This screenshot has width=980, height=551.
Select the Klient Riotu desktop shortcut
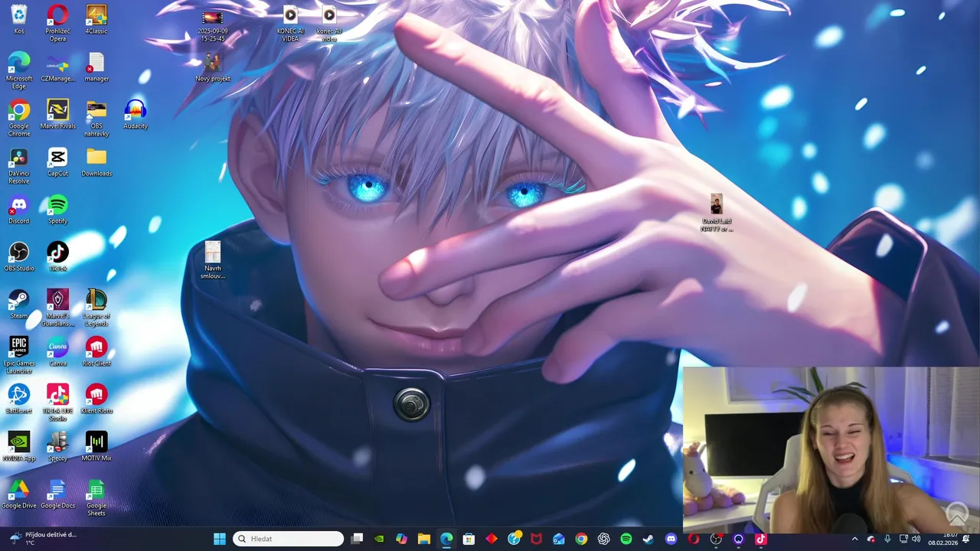96,399
